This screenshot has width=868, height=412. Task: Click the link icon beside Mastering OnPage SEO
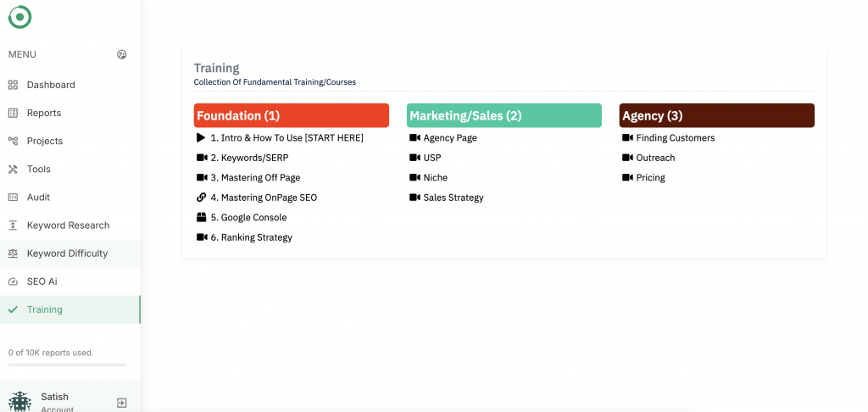tap(202, 198)
